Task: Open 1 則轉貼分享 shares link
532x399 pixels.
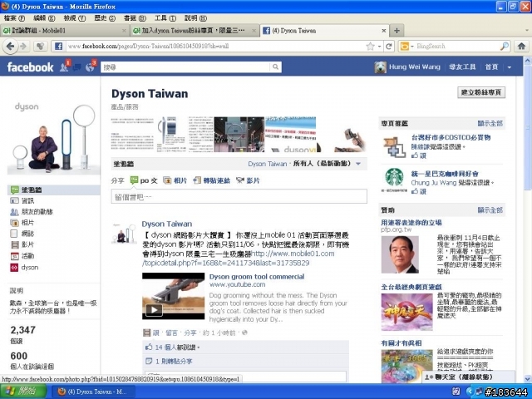Action: click(x=174, y=362)
